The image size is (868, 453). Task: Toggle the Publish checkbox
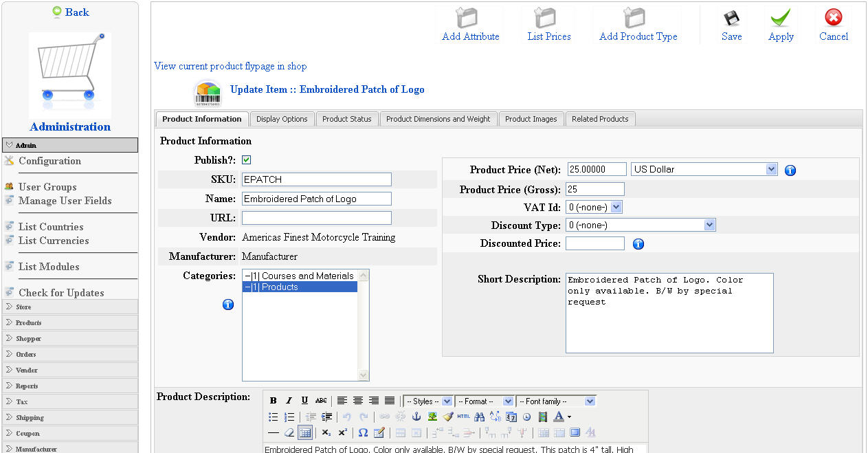coord(246,160)
